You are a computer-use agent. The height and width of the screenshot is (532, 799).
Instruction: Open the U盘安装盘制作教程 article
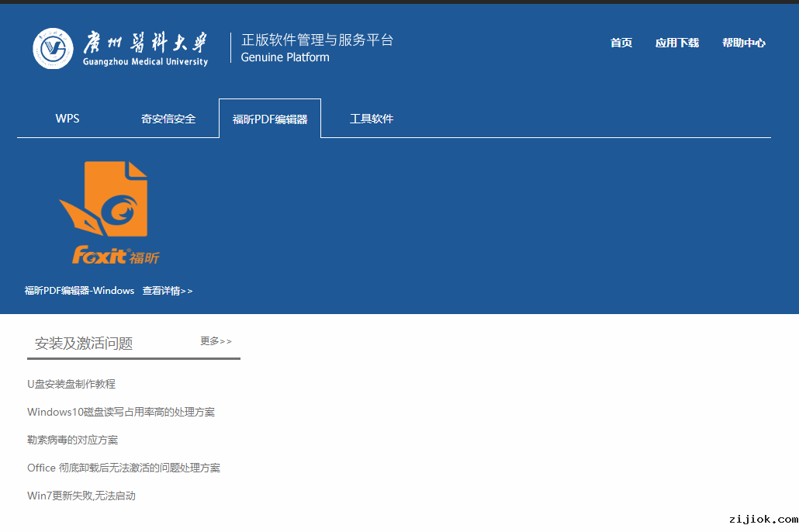click(71, 384)
